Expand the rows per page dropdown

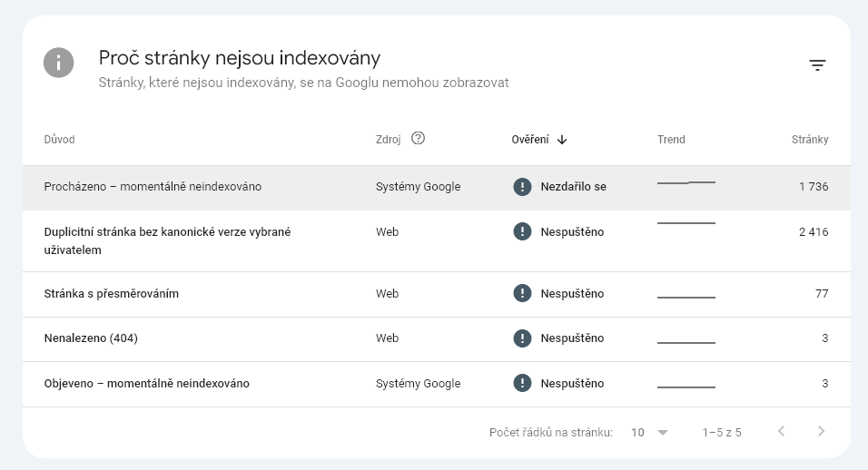[x=650, y=433]
